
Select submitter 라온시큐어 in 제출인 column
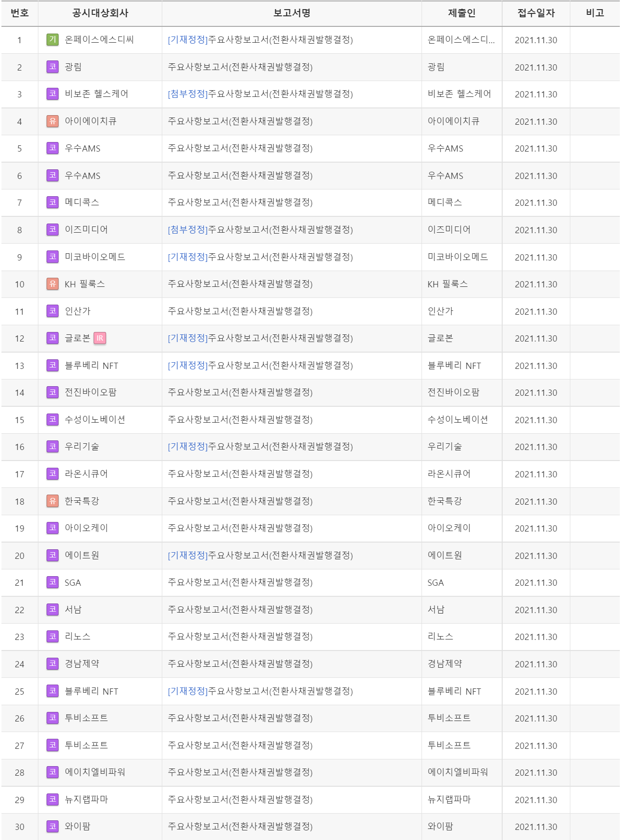coord(449,474)
